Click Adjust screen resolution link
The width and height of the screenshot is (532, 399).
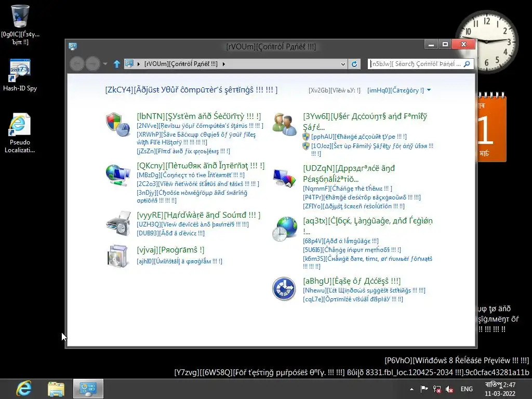(x=353, y=206)
